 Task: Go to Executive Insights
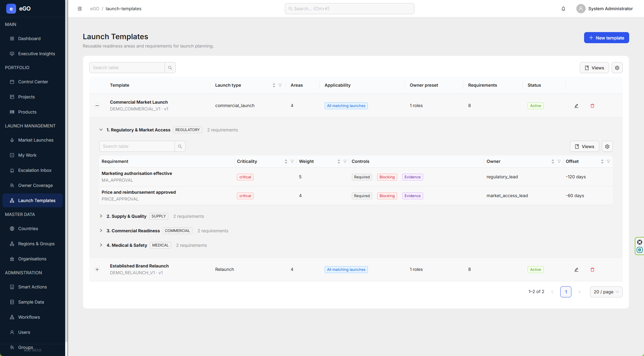click(x=32, y=54)
